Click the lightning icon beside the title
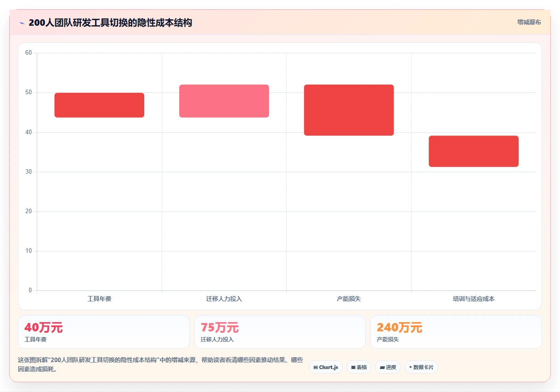The width and height of the screenshot is (560, 392). pos(22,23)
